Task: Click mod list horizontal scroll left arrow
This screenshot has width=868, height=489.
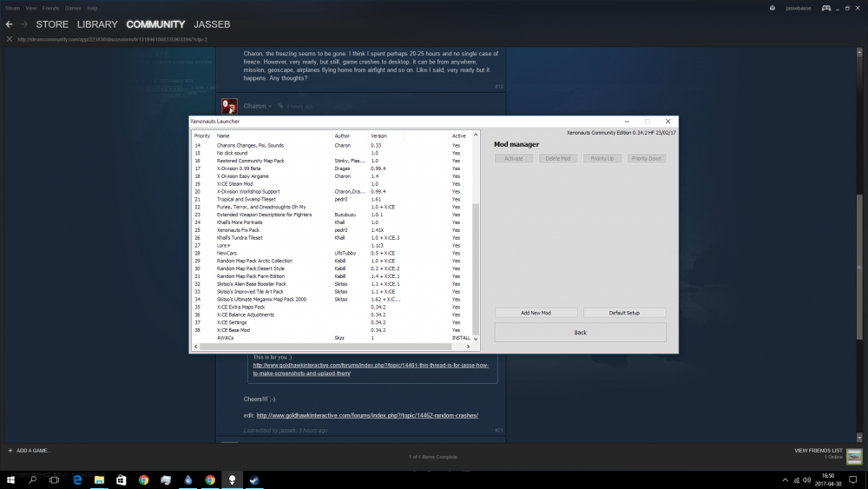Action: point(195,347)
